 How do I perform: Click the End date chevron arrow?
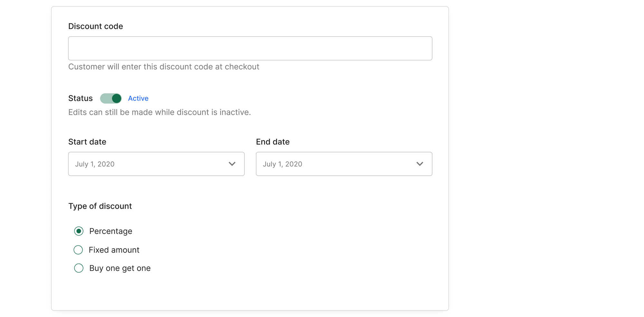[x=420, y=164]
